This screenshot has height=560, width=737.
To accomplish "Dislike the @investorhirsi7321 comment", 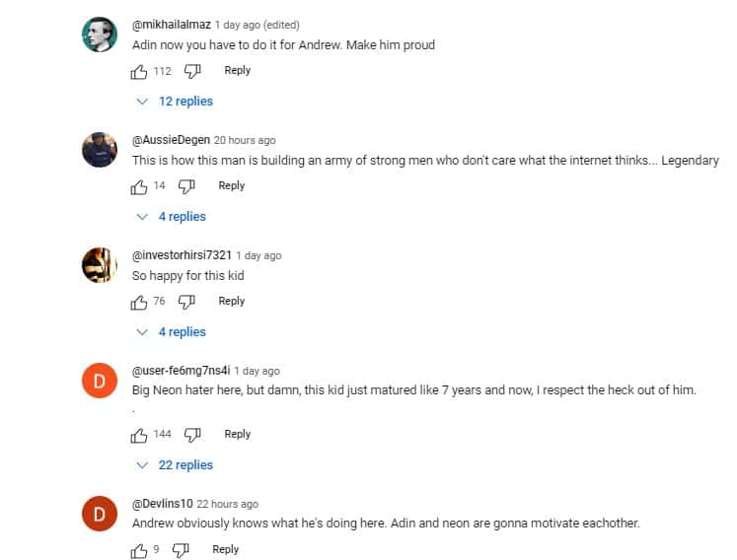I will 187,302.
